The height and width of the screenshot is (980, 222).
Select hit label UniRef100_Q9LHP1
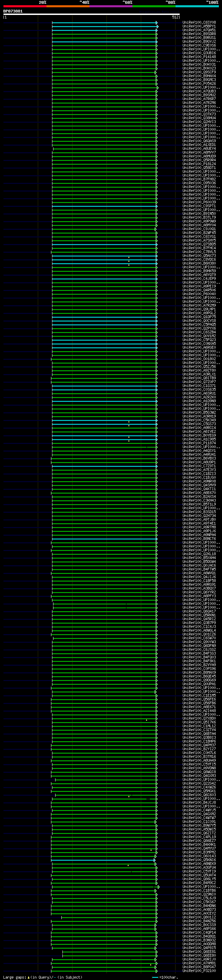pos(199,309)
